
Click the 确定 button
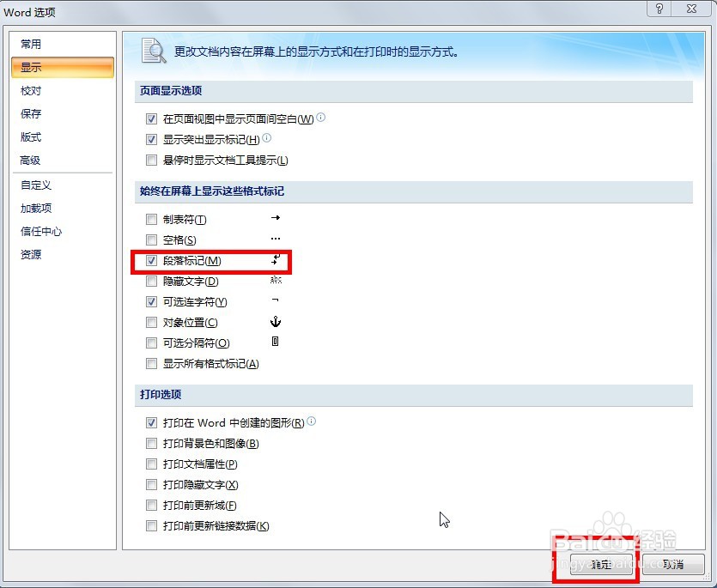tap(601, 564)
